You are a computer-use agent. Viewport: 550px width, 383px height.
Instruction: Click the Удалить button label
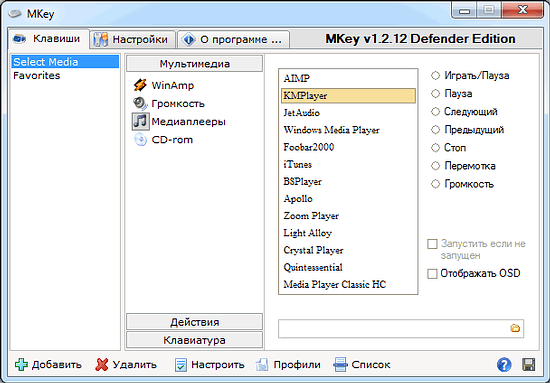click(x=135, y=365)
